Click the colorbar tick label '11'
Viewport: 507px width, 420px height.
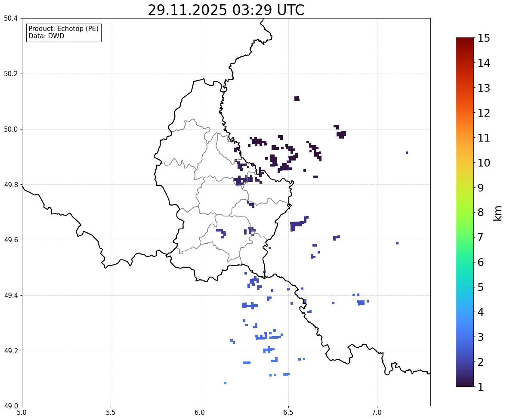pos(484,138)
